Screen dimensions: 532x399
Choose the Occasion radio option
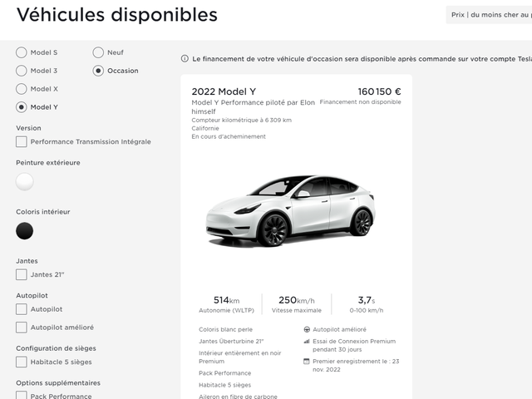[x=98, y=71]
